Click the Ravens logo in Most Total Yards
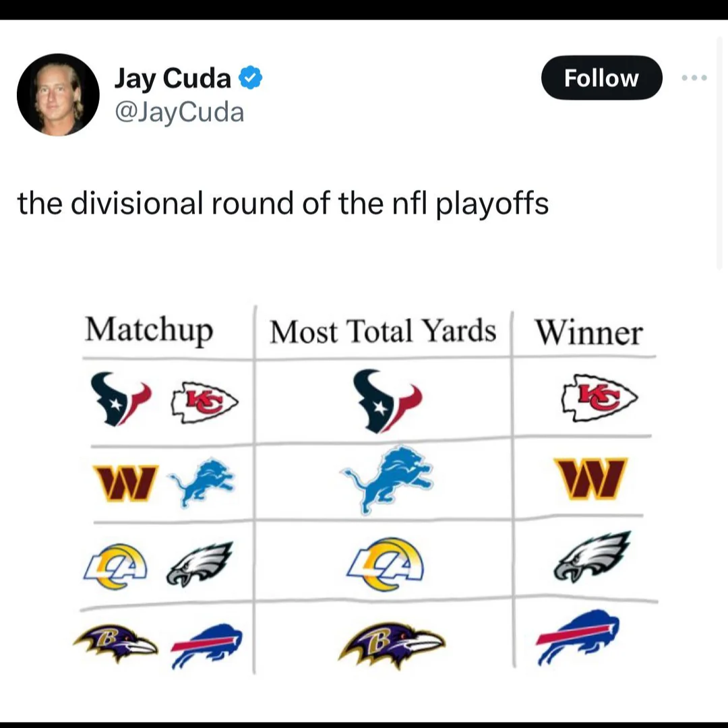This screenshot has width=728, height=728. pos(392,644)
